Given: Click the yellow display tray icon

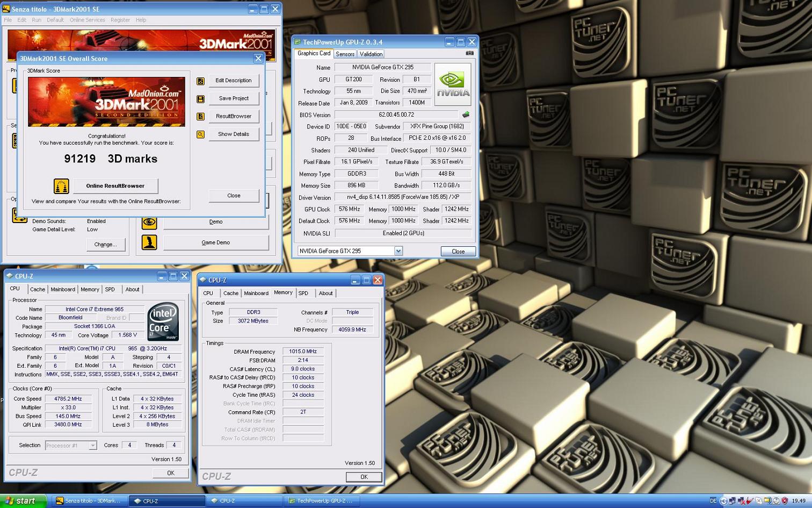Looking at the screenshot, I should click(768, 501).
